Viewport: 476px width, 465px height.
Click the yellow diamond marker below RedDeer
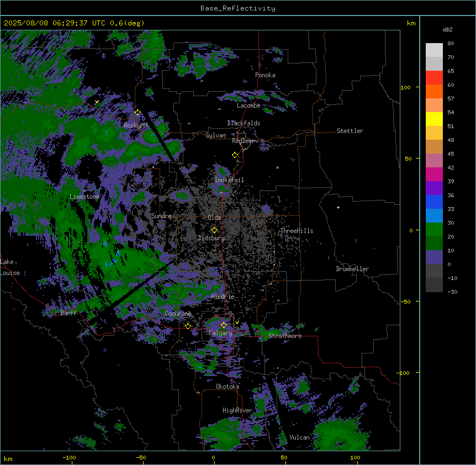[x=235, y=155]
